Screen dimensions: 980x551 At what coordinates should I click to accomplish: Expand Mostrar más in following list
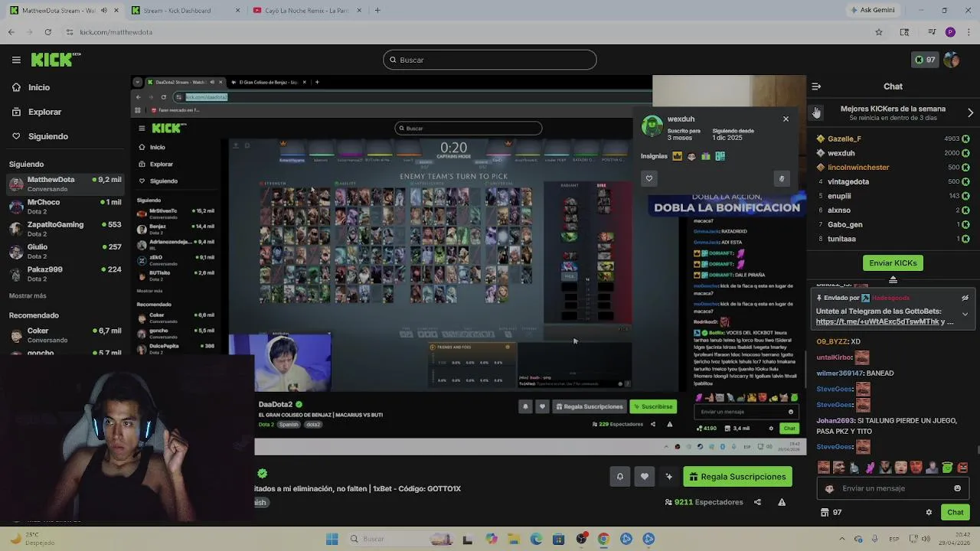(x=28, y=295)
